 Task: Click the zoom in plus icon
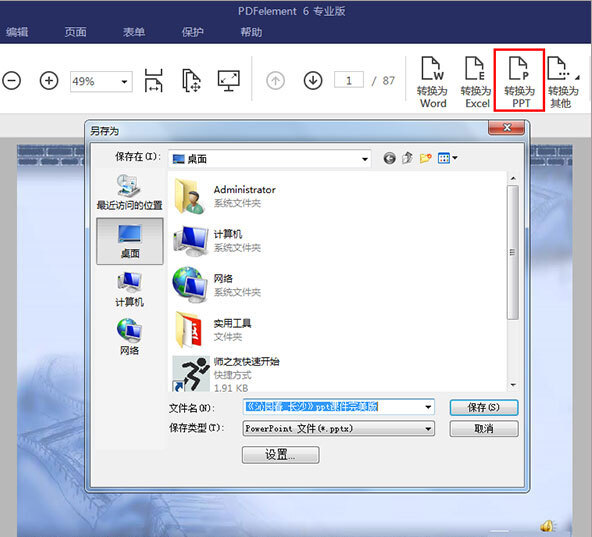[x=49, y=81]
